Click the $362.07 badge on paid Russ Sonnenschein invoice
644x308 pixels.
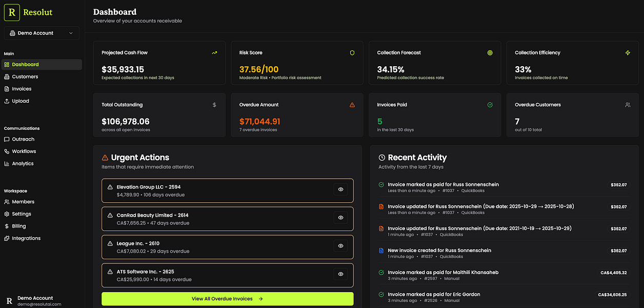619,185
